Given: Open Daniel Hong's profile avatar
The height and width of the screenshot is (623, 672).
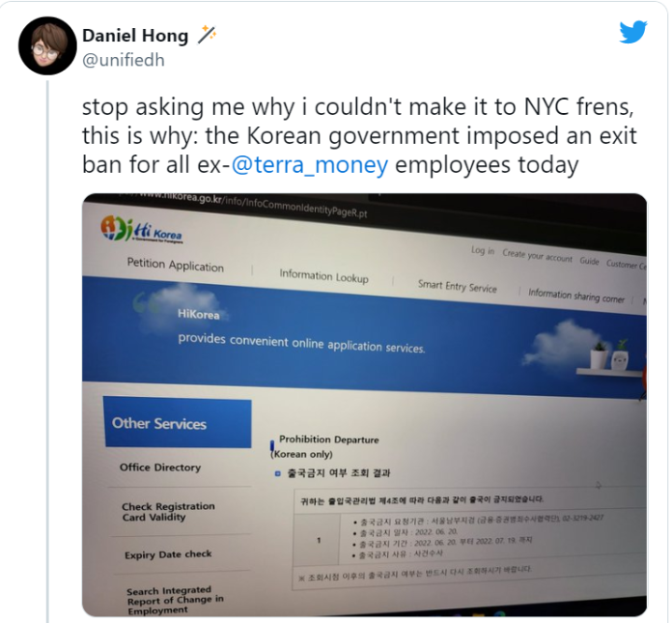Looking at the screenshot, I should coord(47,45).
